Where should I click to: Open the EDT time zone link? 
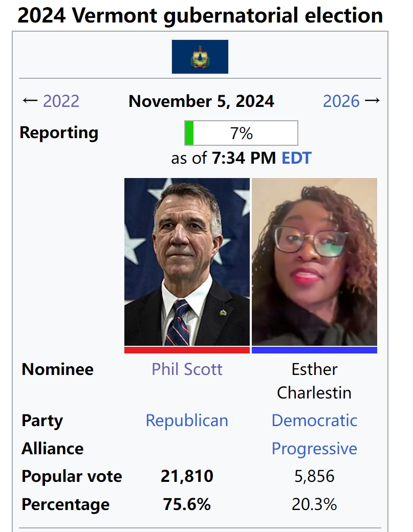click(297, 158)
